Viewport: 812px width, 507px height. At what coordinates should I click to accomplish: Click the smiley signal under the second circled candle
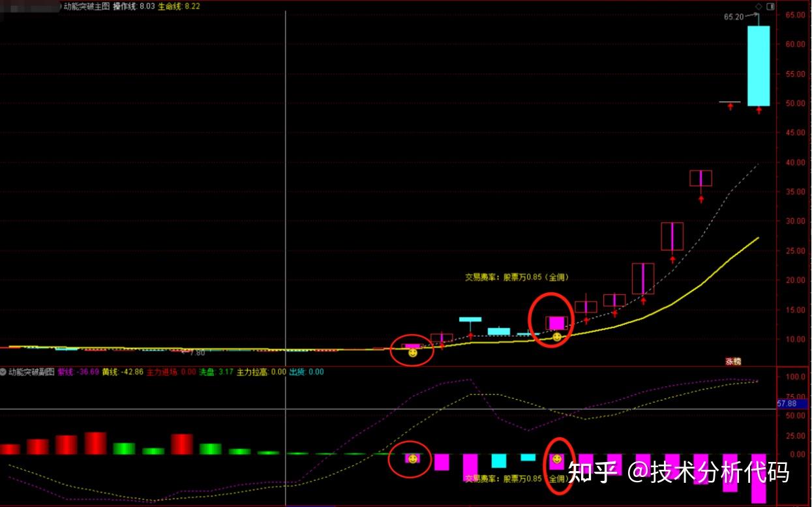(x=557, y=337)
